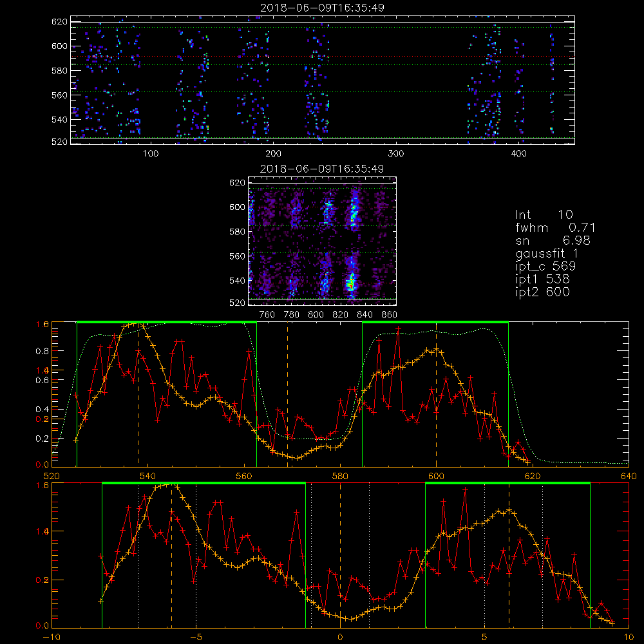The image size is (644, 644).
Task: Click x-axis label 860 on middle image
Action: click(x=390, y=315)
